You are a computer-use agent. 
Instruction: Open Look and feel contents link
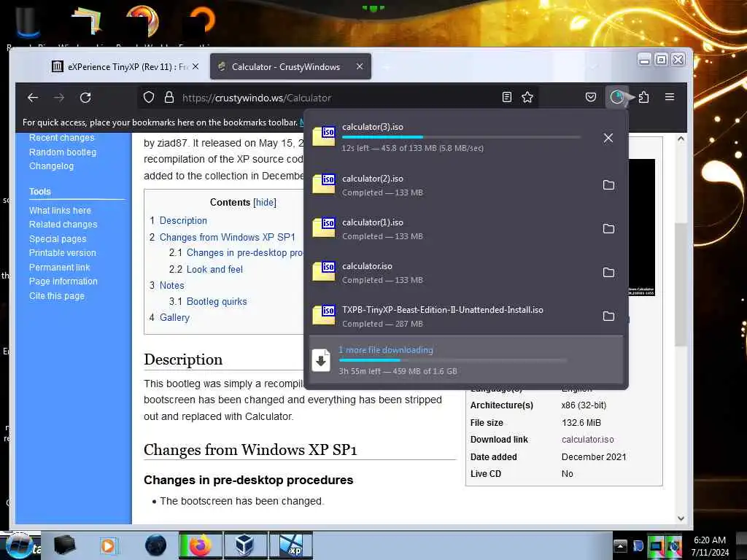pos(214,269)
